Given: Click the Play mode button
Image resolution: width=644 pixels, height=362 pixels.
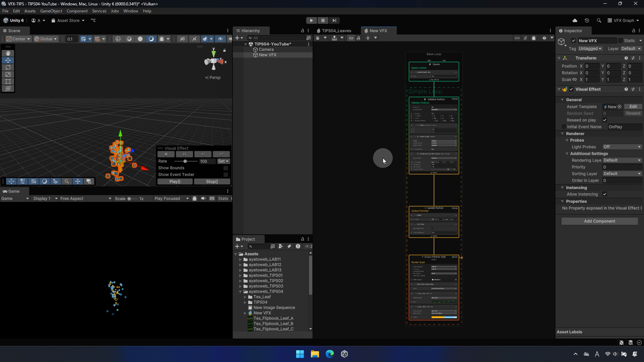Looking at the screenshot, I should [311, 20].
